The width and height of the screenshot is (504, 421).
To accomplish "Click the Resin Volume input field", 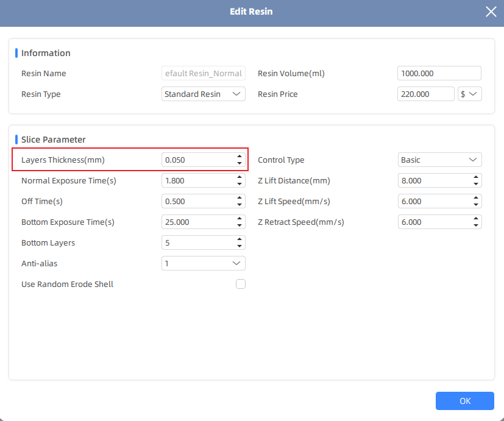I will 439,73.
